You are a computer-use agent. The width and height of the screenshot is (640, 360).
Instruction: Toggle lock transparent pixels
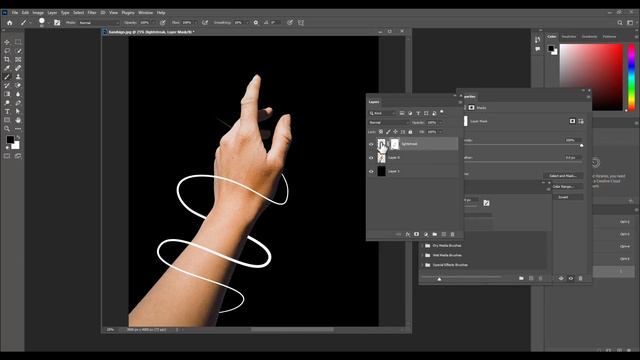click(x=380, y=132)
